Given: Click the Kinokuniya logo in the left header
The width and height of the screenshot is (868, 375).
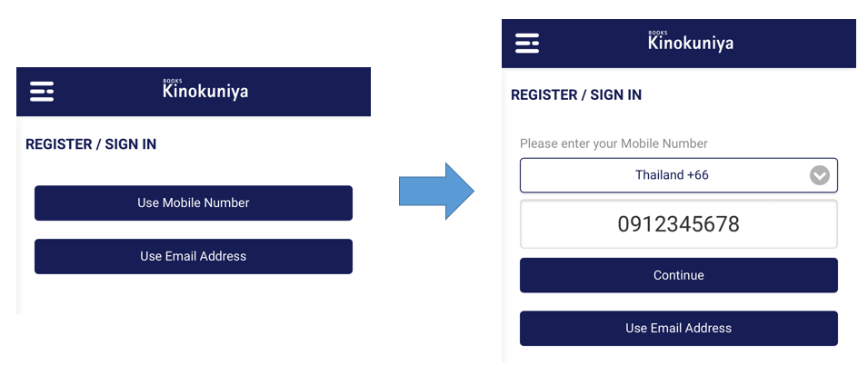Looking at the screenshot, I should [x=205, y=90].
